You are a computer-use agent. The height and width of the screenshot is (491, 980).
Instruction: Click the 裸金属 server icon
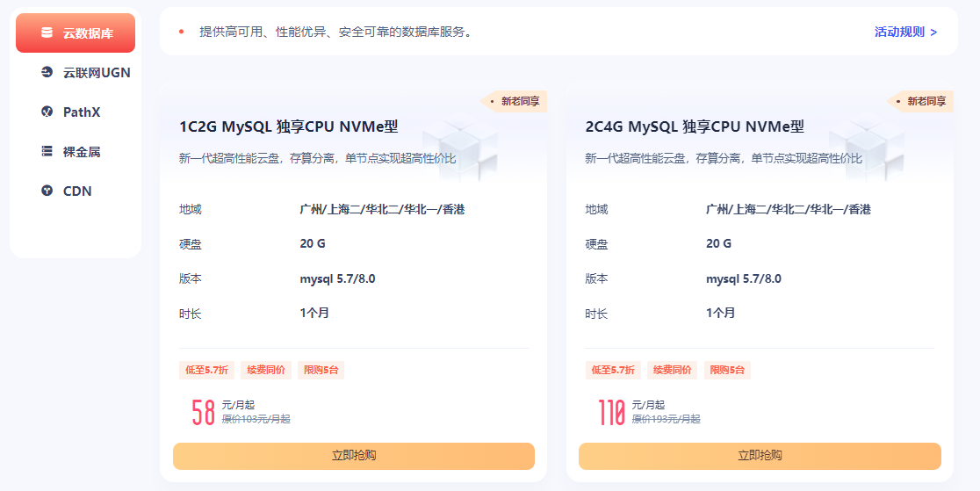(x=47, y=152)
